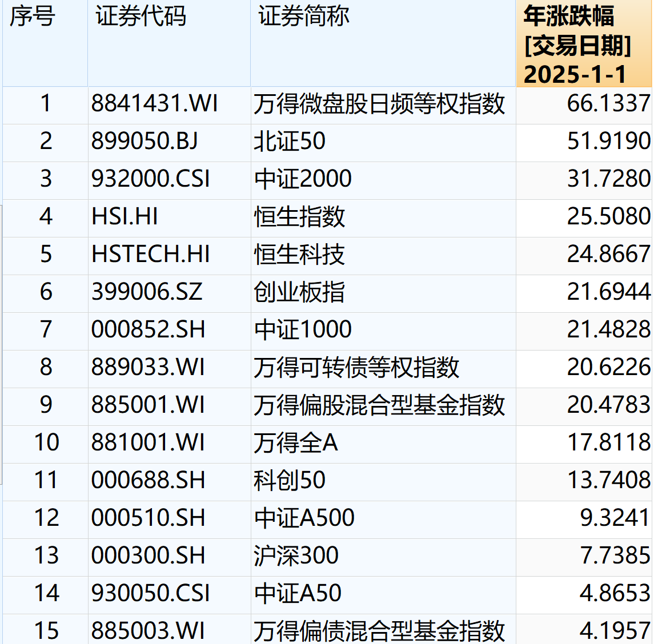Select value cell 9.3241
Screen dimensions: 658x644
(x=584, y=520)
